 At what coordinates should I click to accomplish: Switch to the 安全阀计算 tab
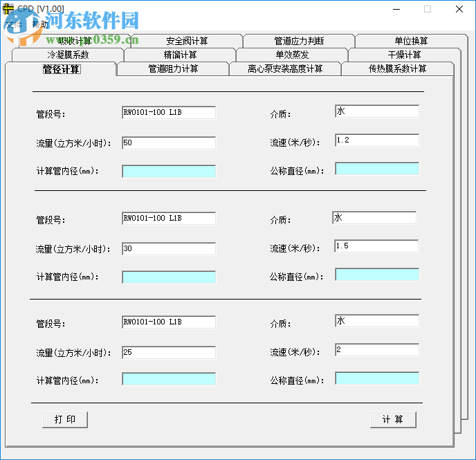(187, 41)
